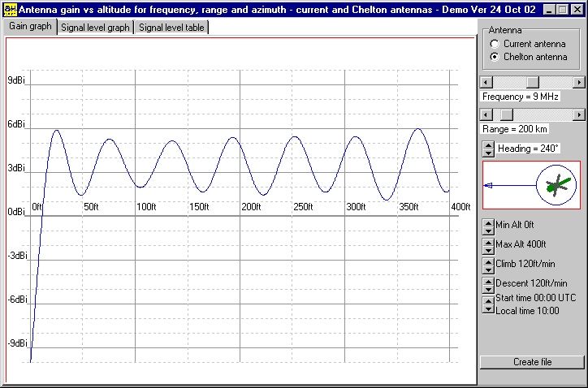This screenshot has width=588, height=388.
Task: Decrease Start time with the down arrow
Action: point(488,309)
